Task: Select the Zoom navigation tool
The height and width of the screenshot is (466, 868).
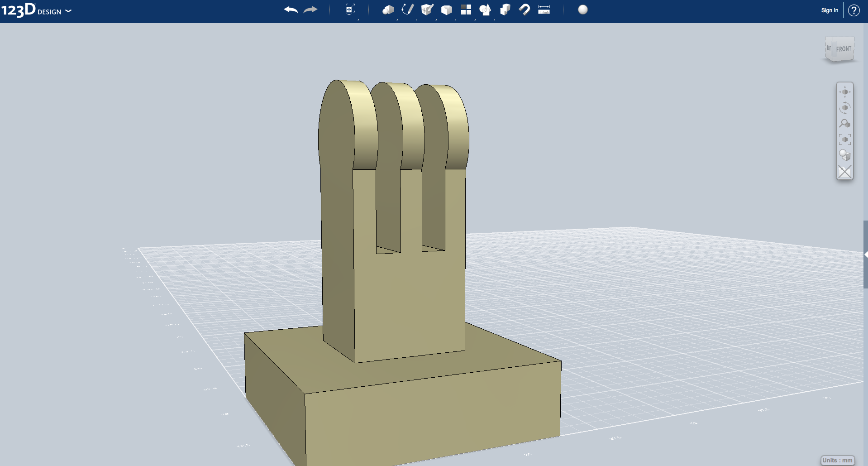Action: [x=845, y=124]
